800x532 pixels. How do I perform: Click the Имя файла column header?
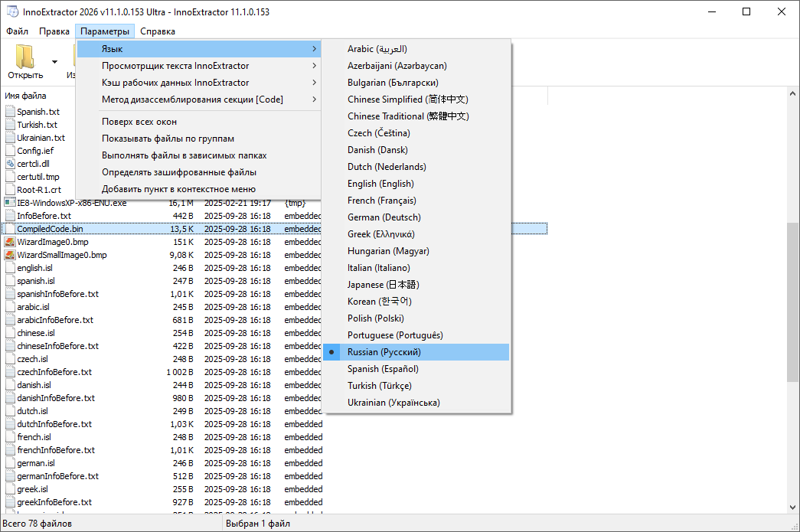26,96
